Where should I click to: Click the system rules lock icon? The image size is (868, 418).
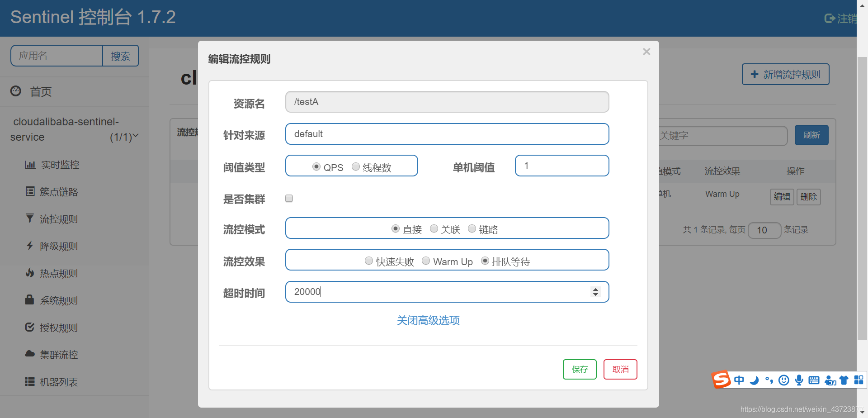pyautogui.click(x=29, y=299)
